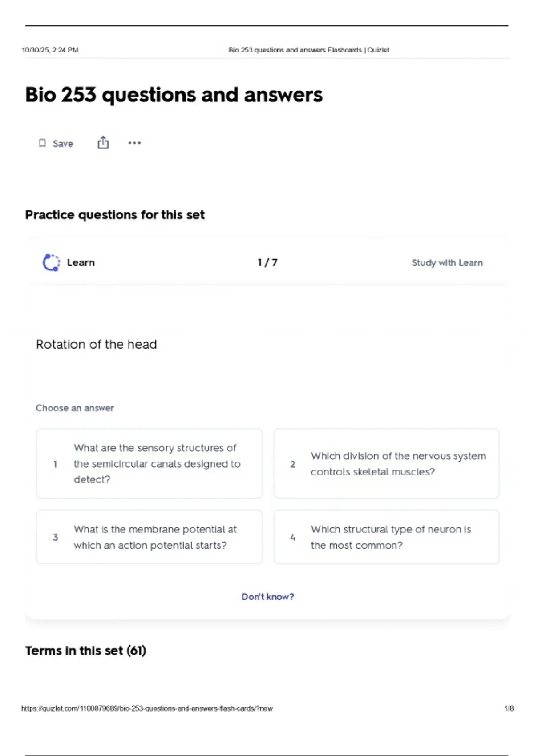Click the "Learn" label beside the icon

point(81,262)
